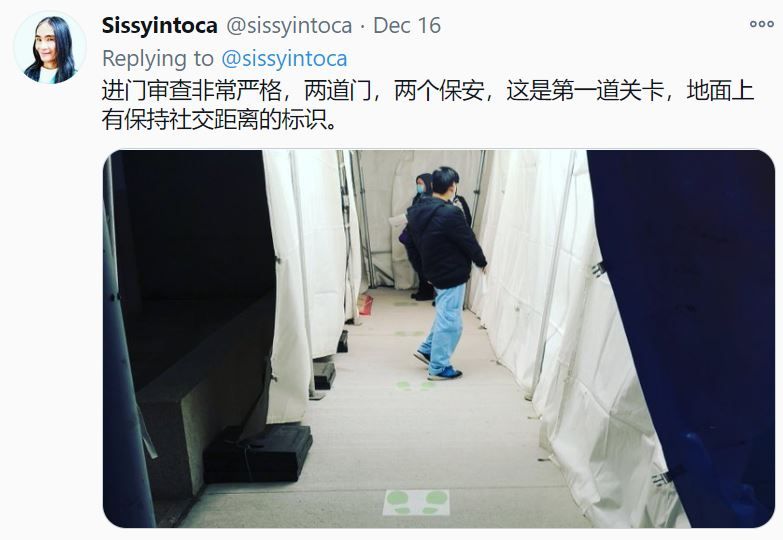Open the Dec 16 tweet timestamp
This screenshot has height=540, width=783.
(407, 25)
